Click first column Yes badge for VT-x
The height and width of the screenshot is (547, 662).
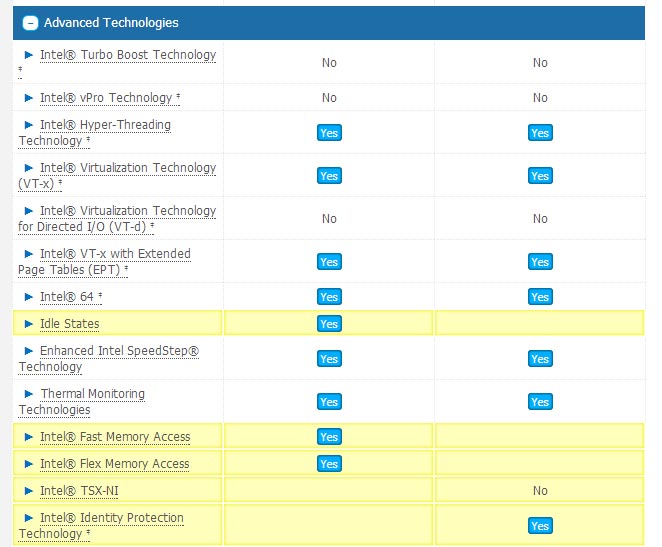[x=329, y=176]
